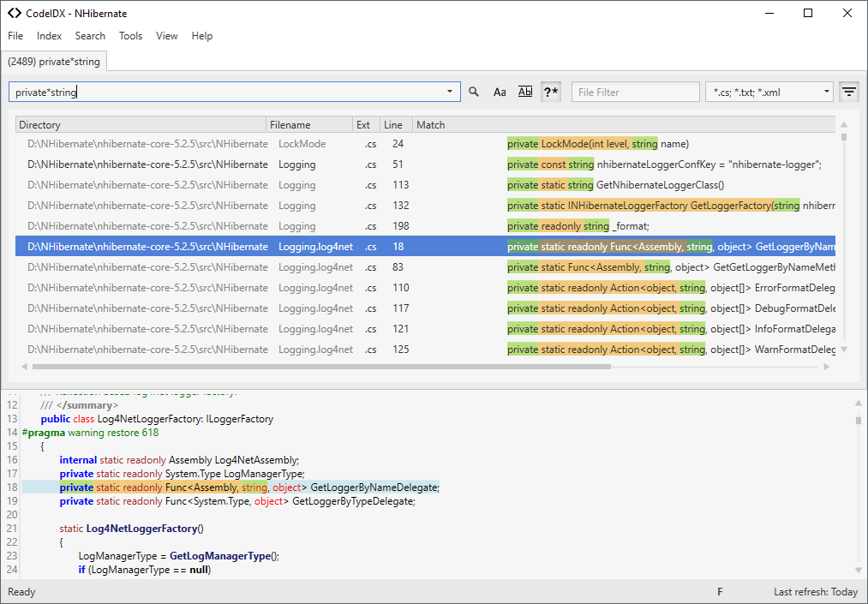Maximize the CodeIDX window
Screen dimensions: 868x604
(x=808, y=14)
